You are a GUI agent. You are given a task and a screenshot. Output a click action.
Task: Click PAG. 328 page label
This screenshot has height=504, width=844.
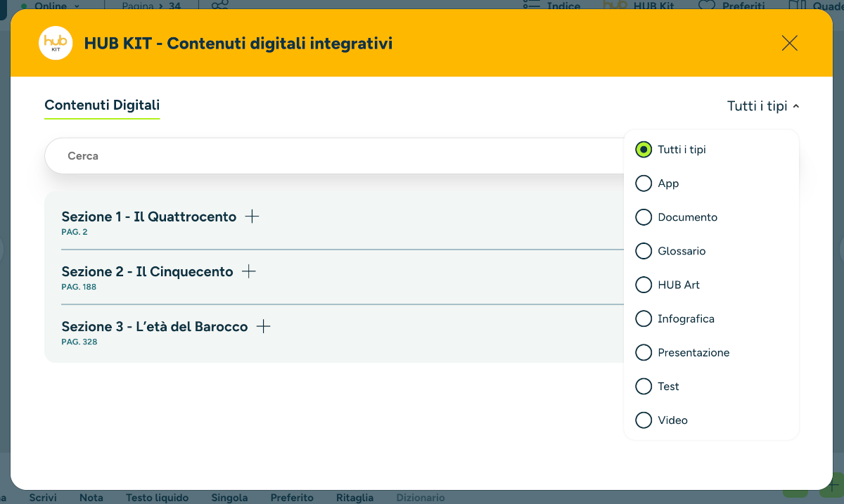click(x=79, y=342)
